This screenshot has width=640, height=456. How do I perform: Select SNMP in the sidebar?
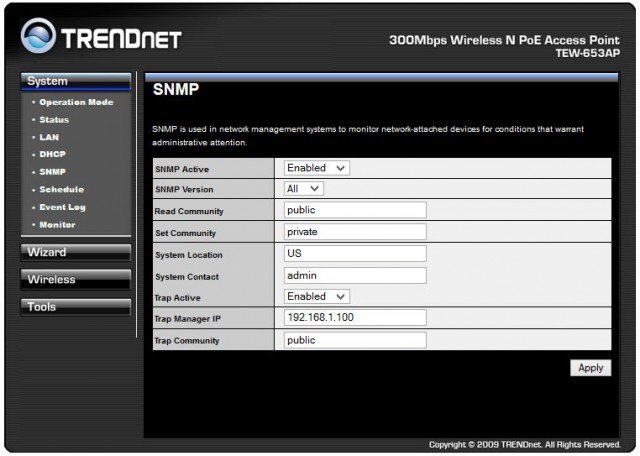pyautogui.click(x=52, y=172)
